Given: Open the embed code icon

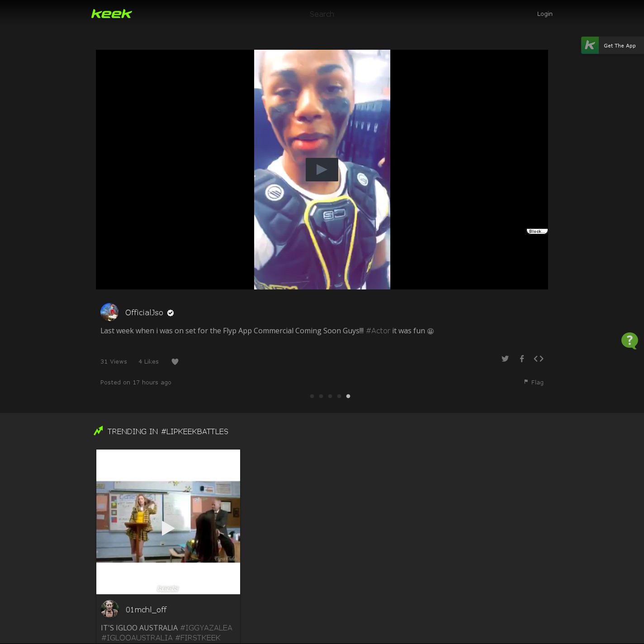Looking at the screenshot, I should pyautogui.click(x=539, y=359).
